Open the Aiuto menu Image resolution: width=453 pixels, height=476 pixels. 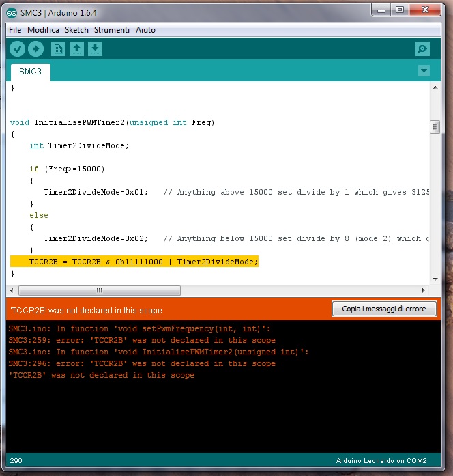(145, 30)
